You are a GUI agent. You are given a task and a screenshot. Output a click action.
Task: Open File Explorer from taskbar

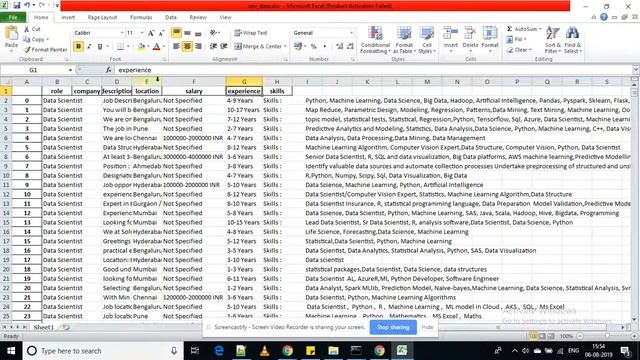click(333, 351)
